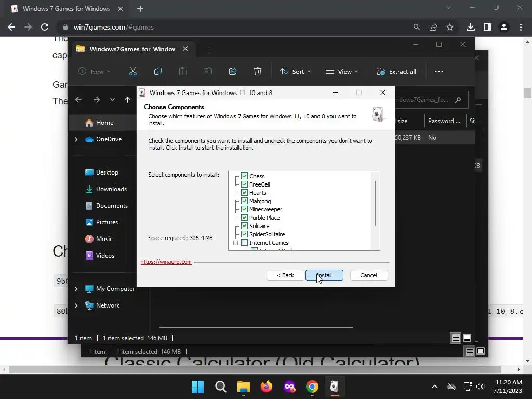532x399 pixels.
Task: Uncheck the Mahjong component
Action: tap(244, 201)
